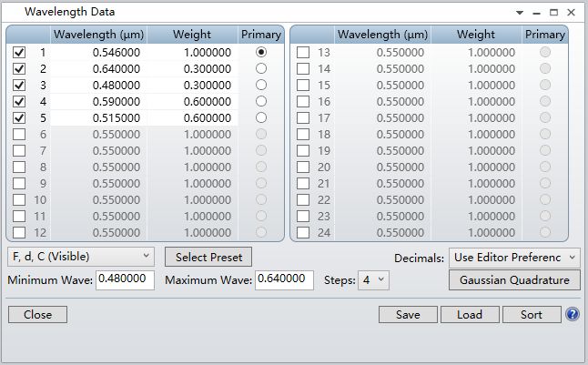
Task: Set wavelength 3 as primary
Action: pyautogui.click(x=261, y=86)
